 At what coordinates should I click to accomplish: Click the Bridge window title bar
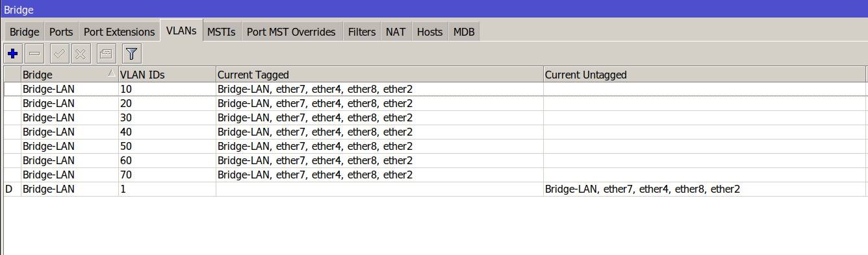[434, 9]
